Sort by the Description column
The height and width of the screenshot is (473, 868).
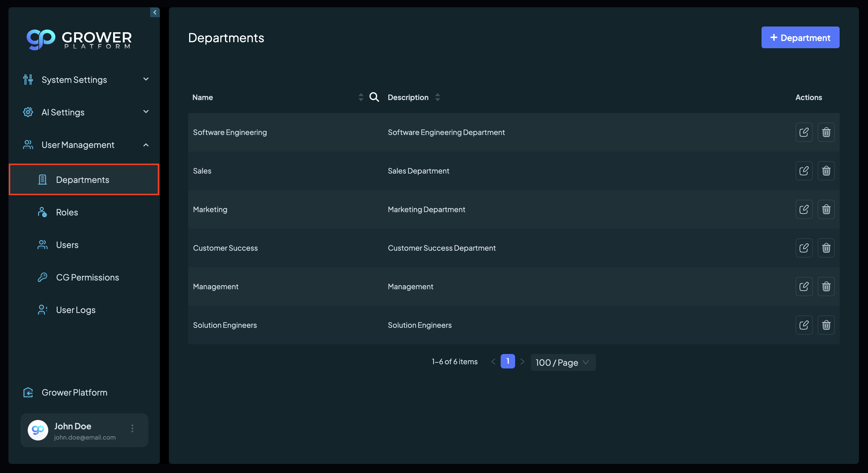click(x=437, y=97)
